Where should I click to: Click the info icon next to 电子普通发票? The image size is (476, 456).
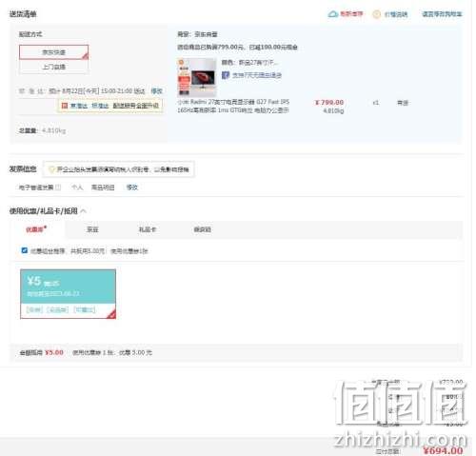(58, 188)
